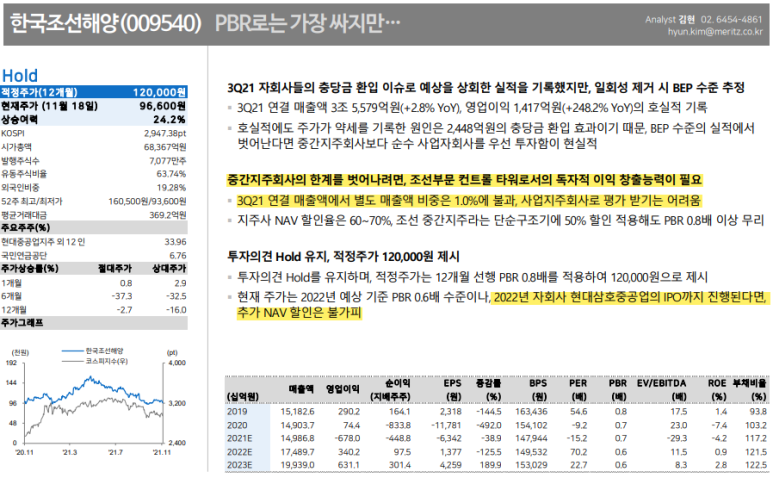
Task: Select the 상승여력 value 24.2%
Action: coord(169,119)
